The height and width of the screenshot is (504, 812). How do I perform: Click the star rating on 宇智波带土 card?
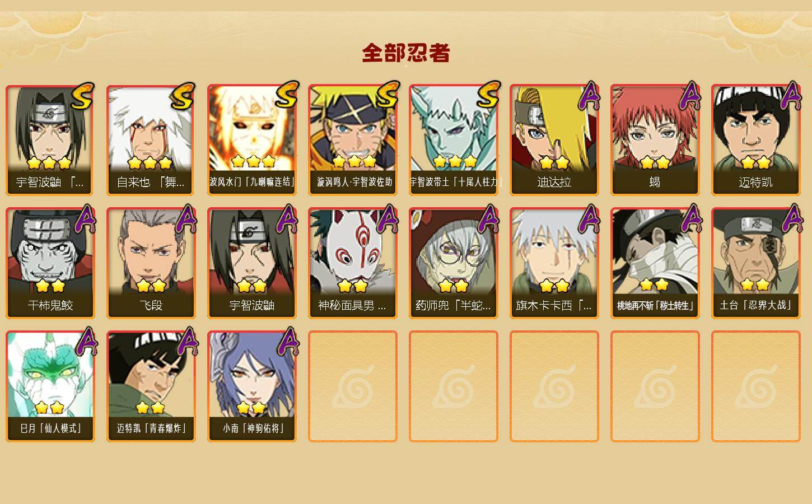(x=455, y=162)
